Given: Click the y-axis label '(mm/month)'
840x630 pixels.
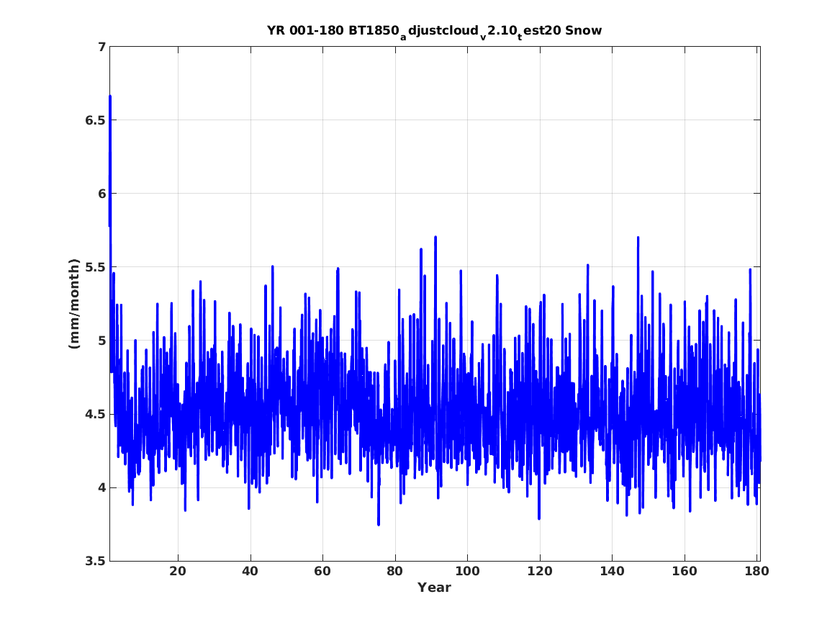Looking at the screenshot, I should 74,304.
